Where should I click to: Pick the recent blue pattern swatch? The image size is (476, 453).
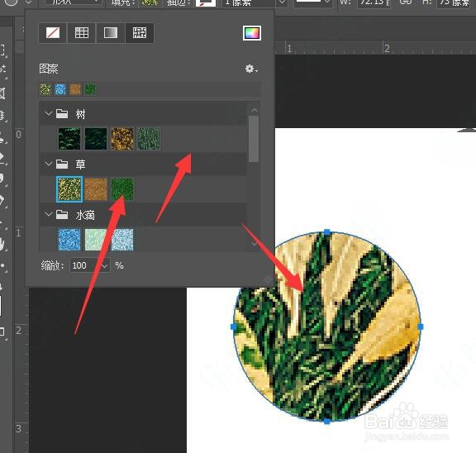click(60, 89)
